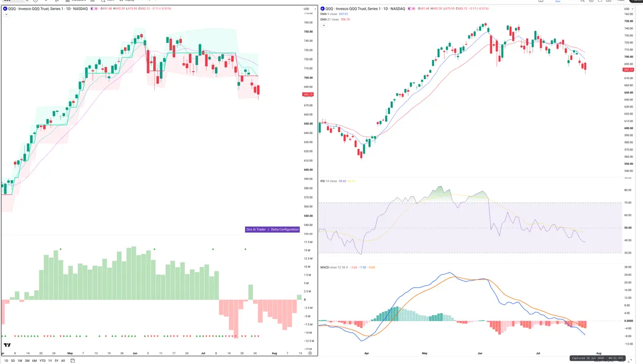This screenshot has height=364, width=643.
Task: Click the 0.000 zero-line label on the MACD scale
Action: [x=629, y=321]
